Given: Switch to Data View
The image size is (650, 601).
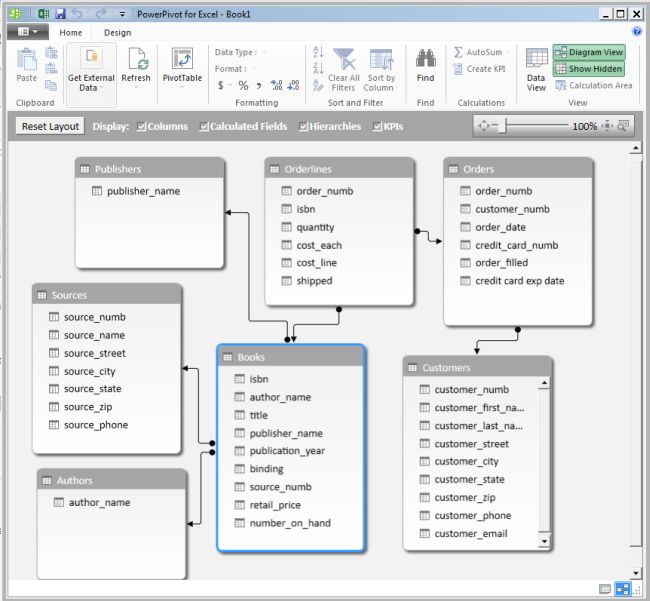Looking at the screenshot, I should click(x=536, y=70).
